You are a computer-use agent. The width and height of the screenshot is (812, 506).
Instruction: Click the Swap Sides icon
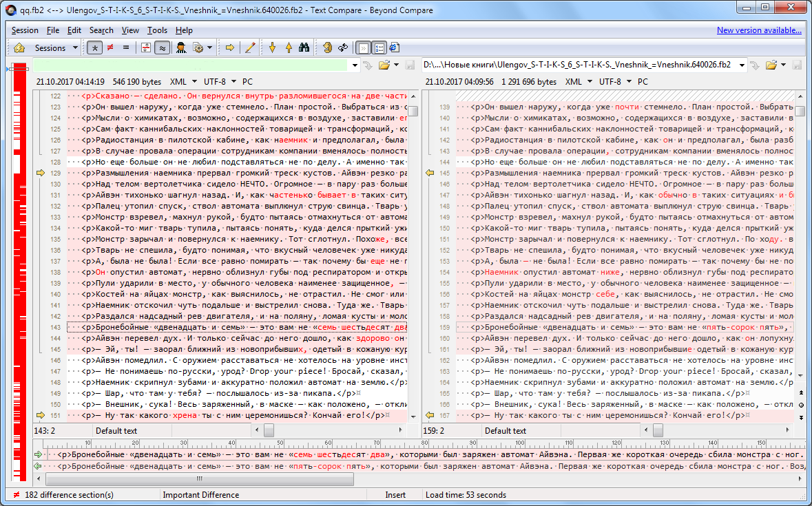click(342, 48)
